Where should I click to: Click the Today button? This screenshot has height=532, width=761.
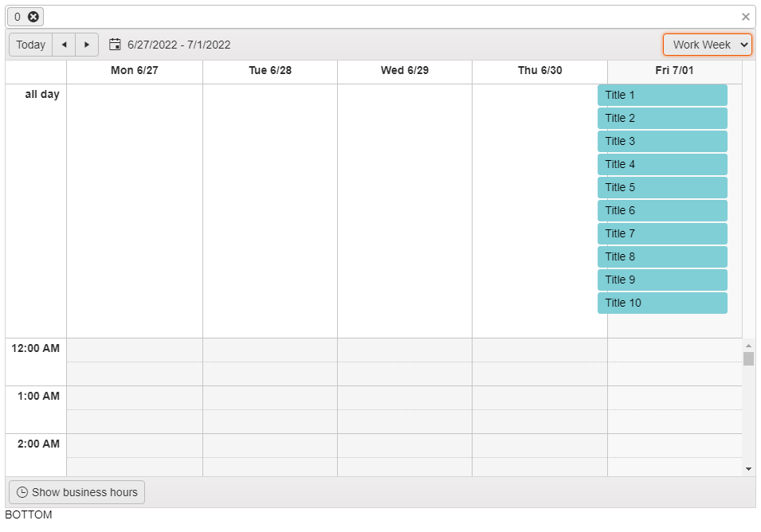tap(30, 45)
